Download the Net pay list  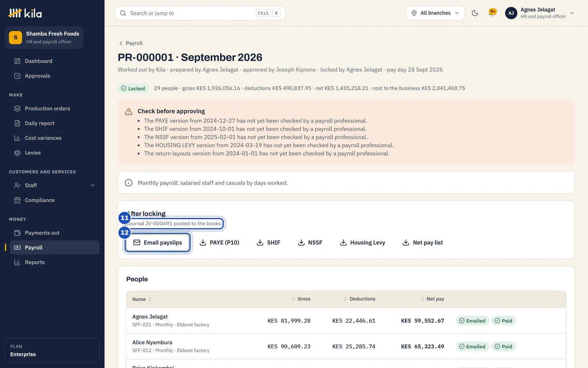(423, 242)
